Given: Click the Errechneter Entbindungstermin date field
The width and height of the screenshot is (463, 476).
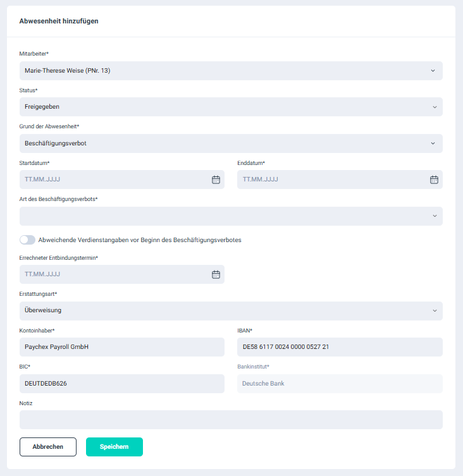Looking at the screenshot, I should click(x=114, y=274).
